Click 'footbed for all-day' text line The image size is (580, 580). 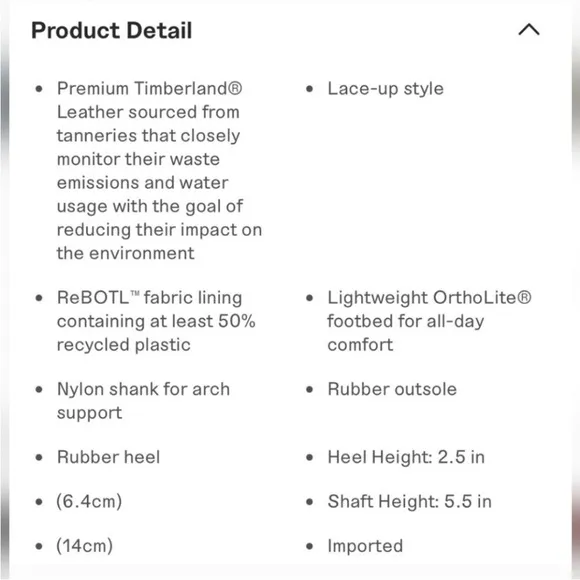[406, 321]
